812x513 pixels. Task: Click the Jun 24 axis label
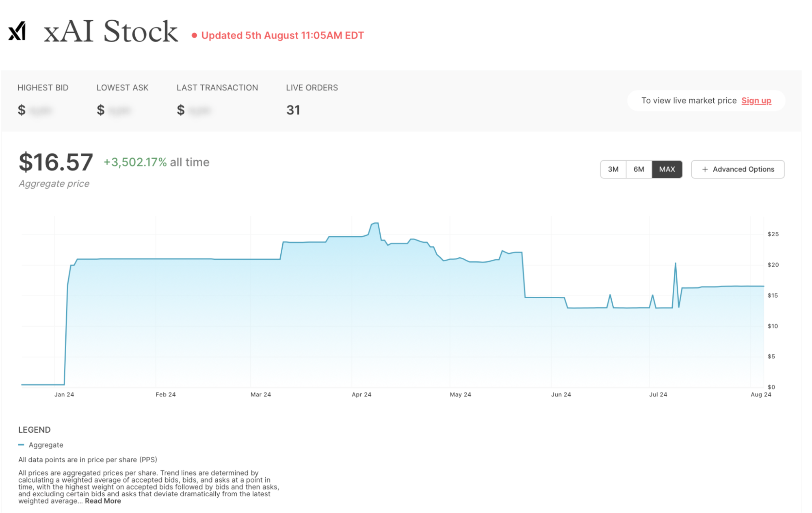(561, 394)
